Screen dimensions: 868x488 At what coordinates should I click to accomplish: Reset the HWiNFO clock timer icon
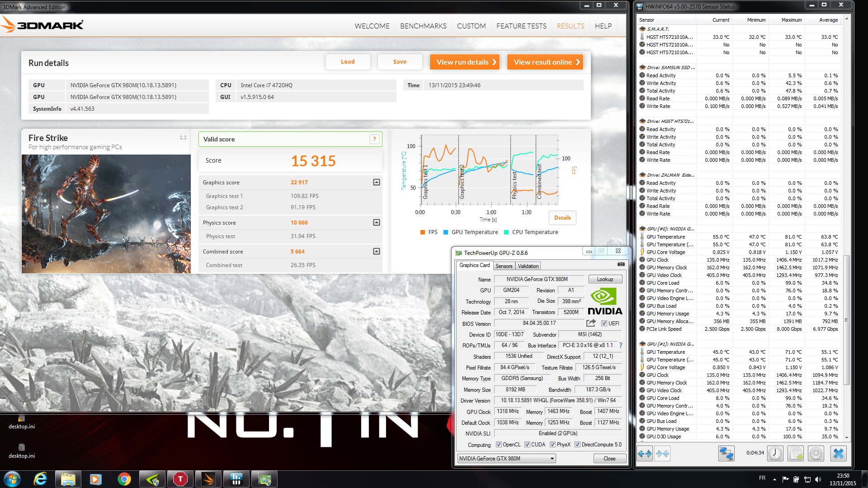pos(775,453)
